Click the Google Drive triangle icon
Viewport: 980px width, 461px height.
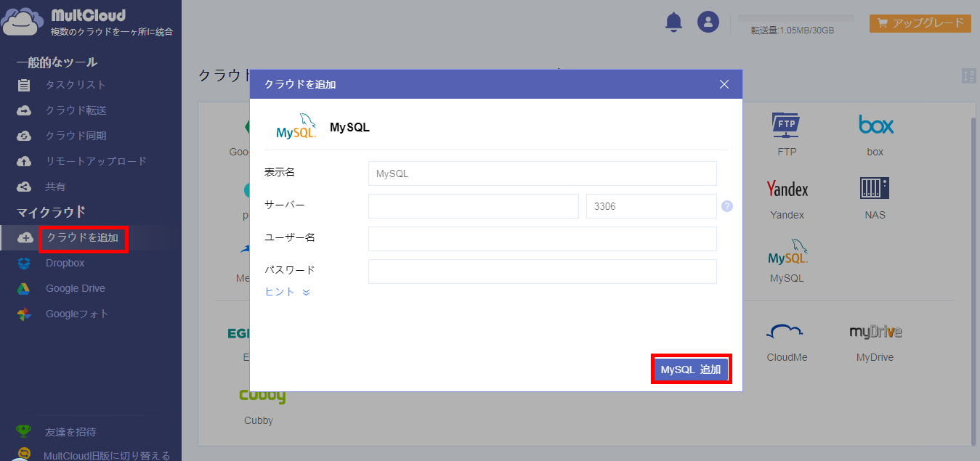coord(24,288)
